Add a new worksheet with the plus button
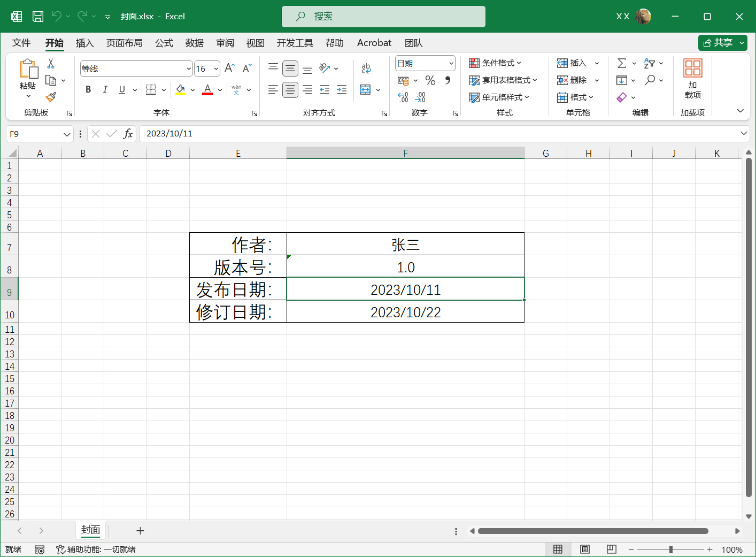Viewport: 756px width, 557px height. pos(140,530)
